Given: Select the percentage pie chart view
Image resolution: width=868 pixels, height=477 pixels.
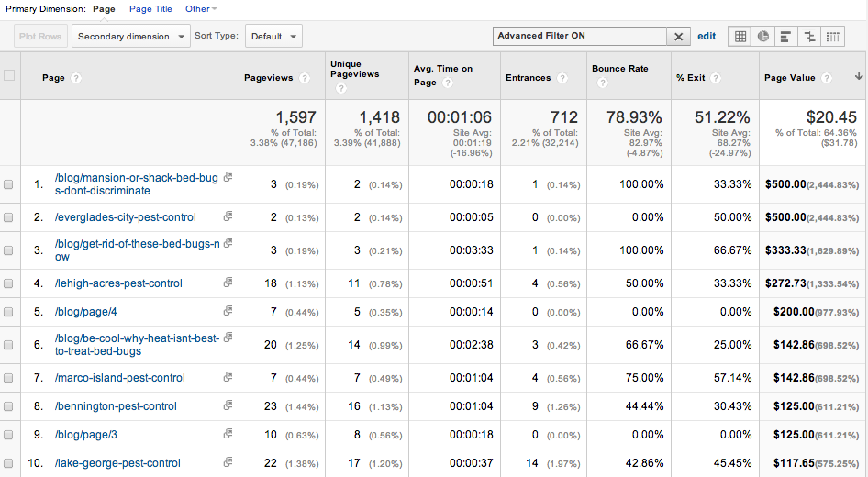Looking at the screenshot, I should [763, 37].
